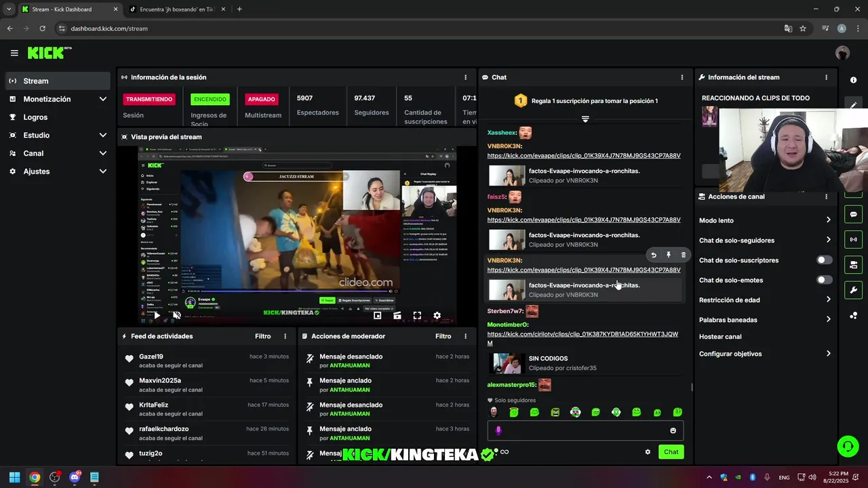Open Stream in sidebar
The image size is (868, 488).
pos(58,81)
